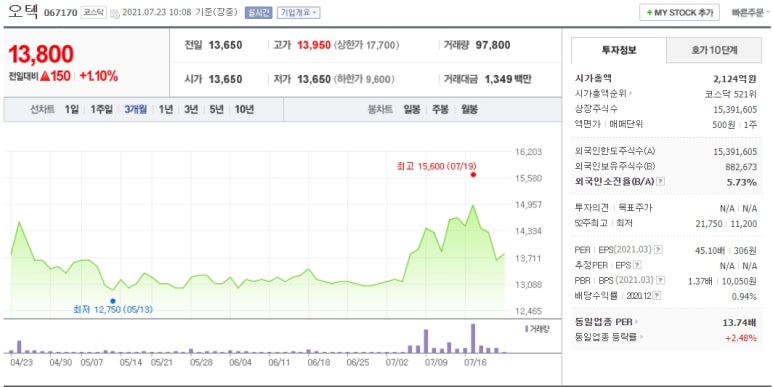Add to MY STOCK 추가
This screenshot has width=773, height=387.
679,13
